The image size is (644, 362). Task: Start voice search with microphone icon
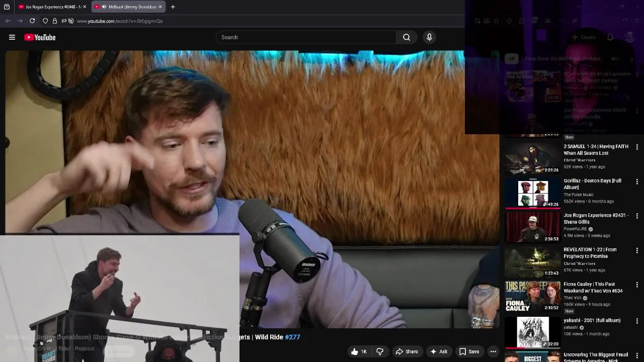pyautogui.click(x=429, y=37)
